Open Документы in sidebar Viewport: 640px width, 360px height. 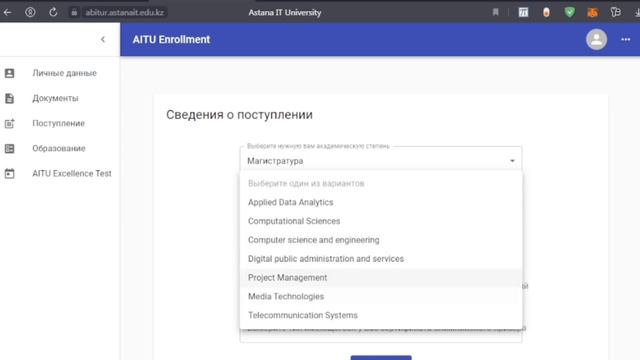[56, 98]
